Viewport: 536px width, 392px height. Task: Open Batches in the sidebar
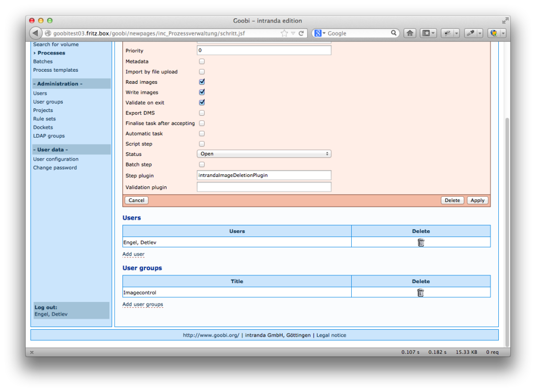pos(43,62)
